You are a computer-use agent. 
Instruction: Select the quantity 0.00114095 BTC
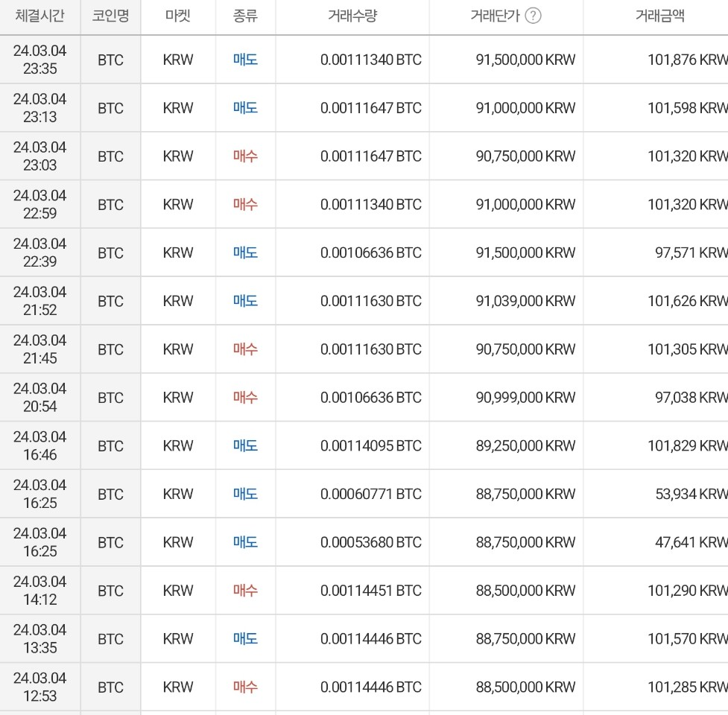[x=371, y=445]
